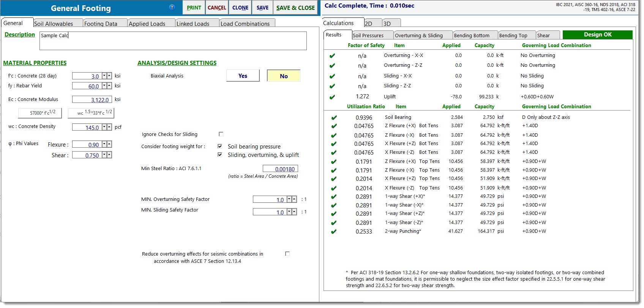Viewport: 644px width, 308px height.
Task: Open the help question mark icon
Action: 172,7
